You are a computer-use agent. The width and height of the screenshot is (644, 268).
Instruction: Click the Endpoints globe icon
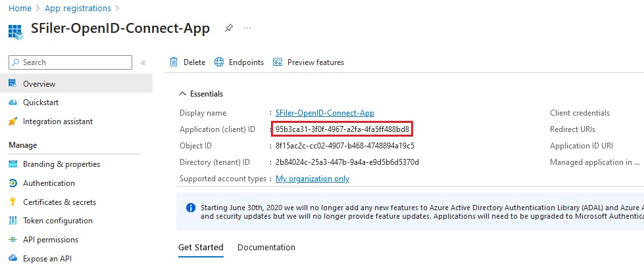[x=219, y=62]
